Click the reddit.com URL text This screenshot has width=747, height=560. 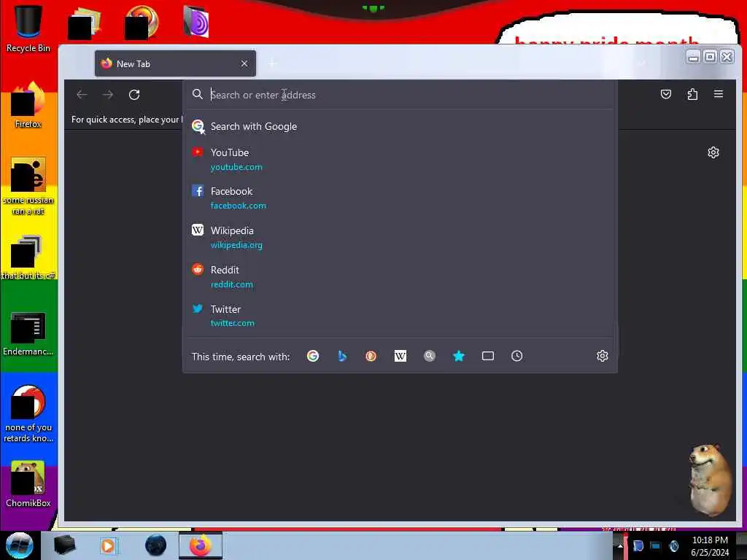click(x=232, y=284)
